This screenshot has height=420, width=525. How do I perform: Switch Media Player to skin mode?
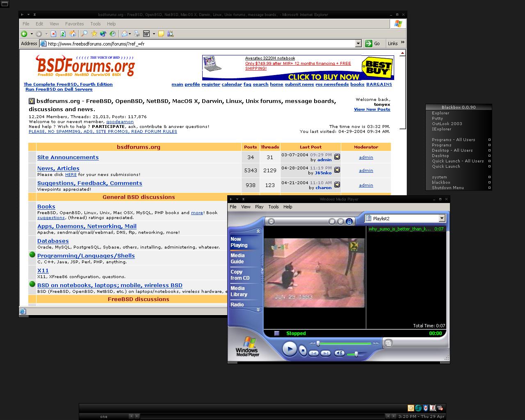(388, 343)
